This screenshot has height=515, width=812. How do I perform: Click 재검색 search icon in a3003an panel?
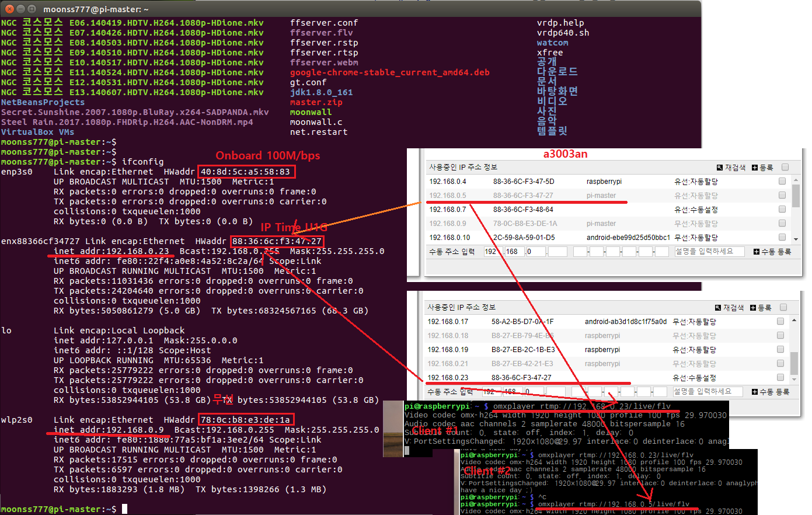coord(720,168)
